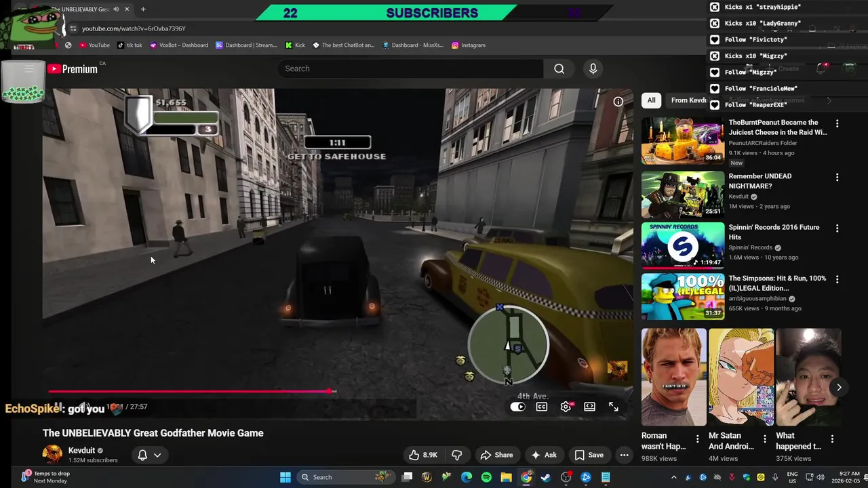Toggle closed captions CC button
Viewport: 868px width, 488px height.
tap(542, 407)
